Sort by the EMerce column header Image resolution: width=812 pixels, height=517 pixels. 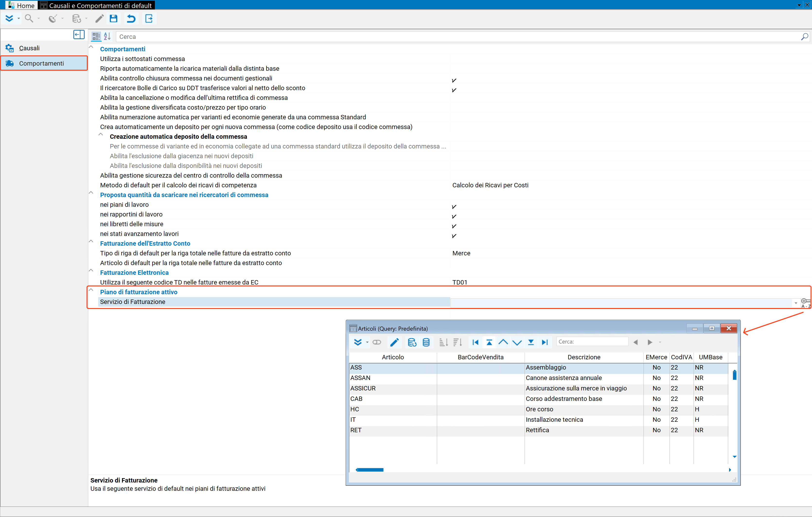(x=656, y=357)
